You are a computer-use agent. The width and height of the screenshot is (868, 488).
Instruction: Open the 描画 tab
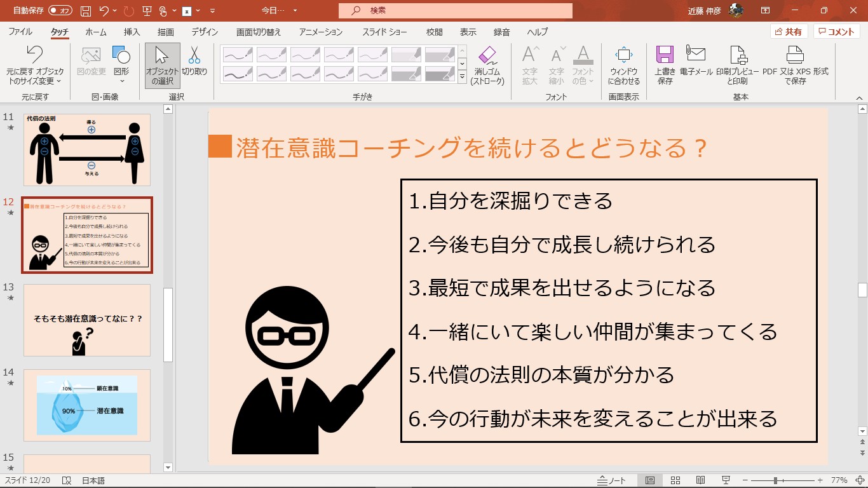tap(166, 32)
